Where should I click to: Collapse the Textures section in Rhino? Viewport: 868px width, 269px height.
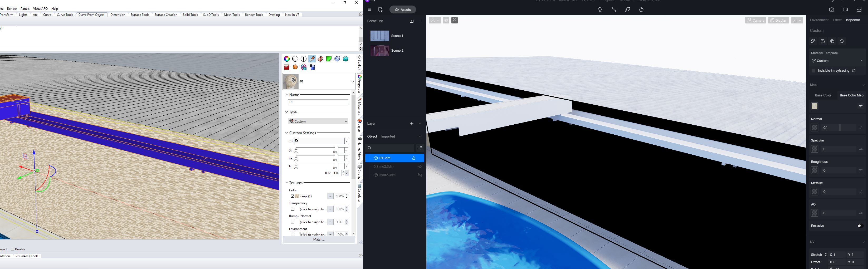pos(286,183)
